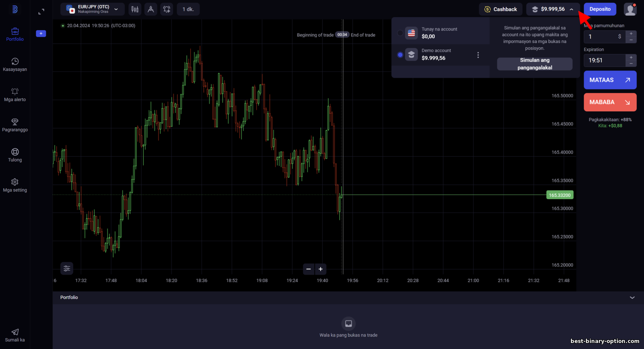The image size is (644, 349).
Task: Click the MATAAS up trade button
Action: click(x=610, y=80)
